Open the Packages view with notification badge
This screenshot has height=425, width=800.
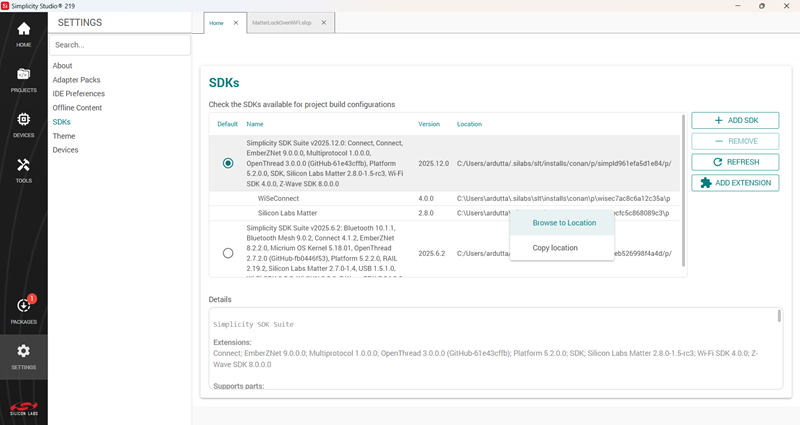tap(23, 311)
